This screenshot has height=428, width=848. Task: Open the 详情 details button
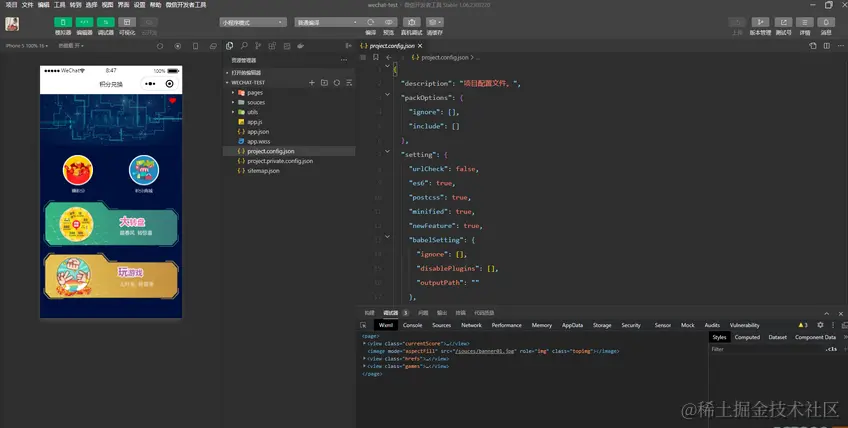click(x=805, y=22)
